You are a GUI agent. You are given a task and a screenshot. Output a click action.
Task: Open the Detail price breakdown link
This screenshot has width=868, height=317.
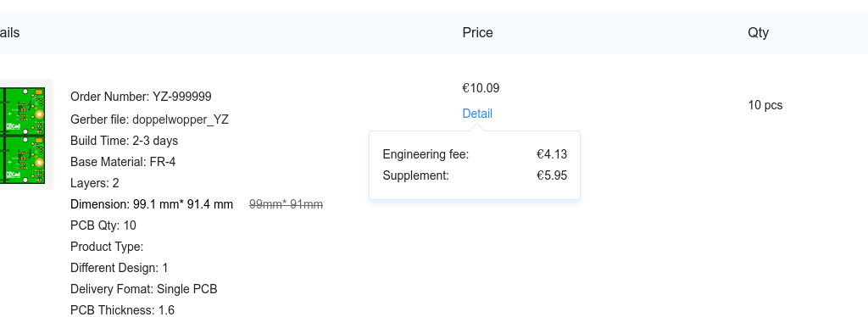coord(477,114)
